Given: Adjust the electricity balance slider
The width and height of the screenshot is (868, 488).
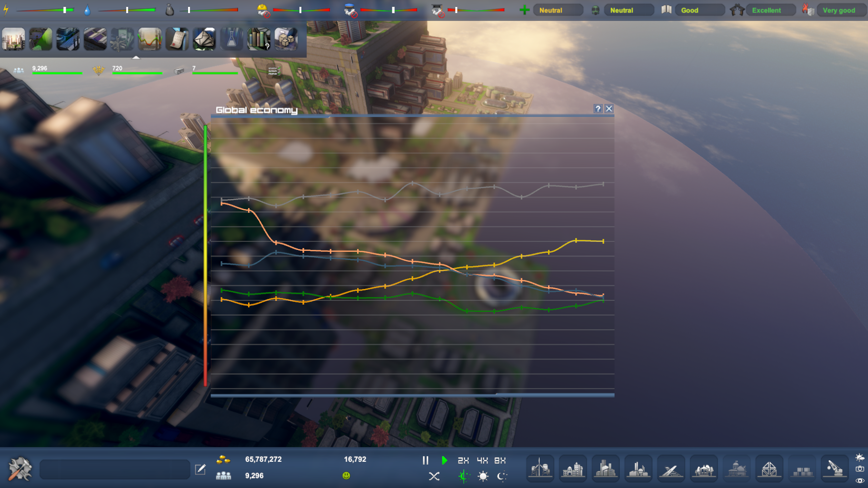Looking at the screenshot, I should click(x=45, y=10).
